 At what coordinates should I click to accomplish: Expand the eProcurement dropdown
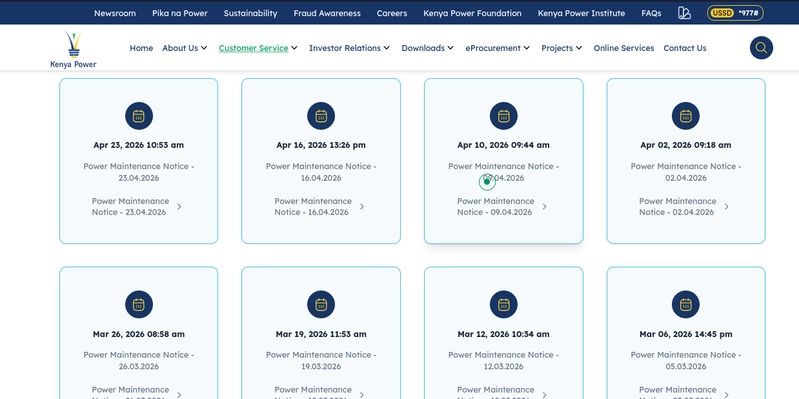497,48
